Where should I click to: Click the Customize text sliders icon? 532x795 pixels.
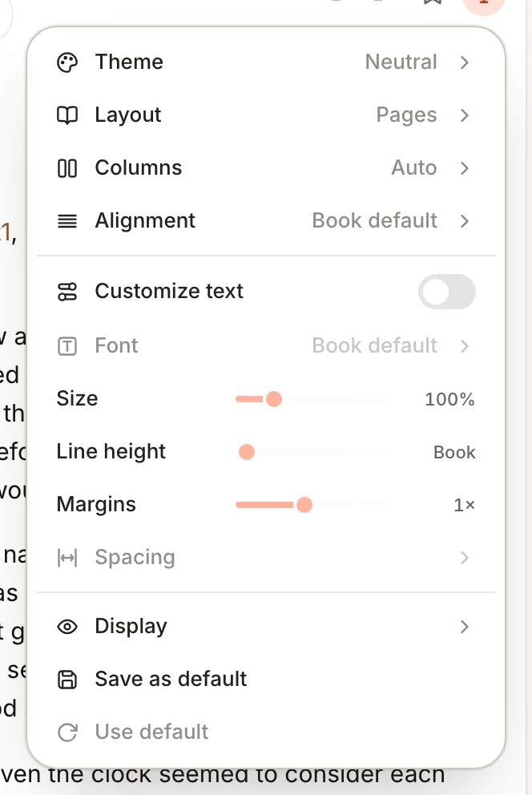(x=67, y=292)
